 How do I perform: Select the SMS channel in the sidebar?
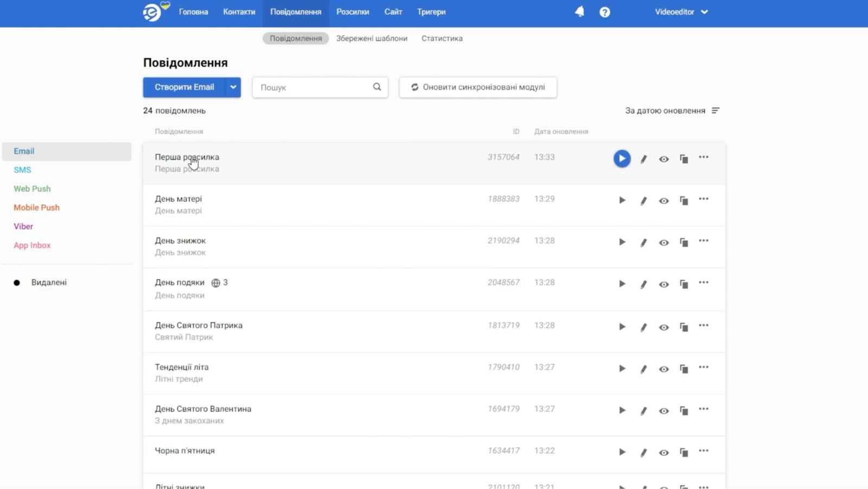tap(22, 170)
